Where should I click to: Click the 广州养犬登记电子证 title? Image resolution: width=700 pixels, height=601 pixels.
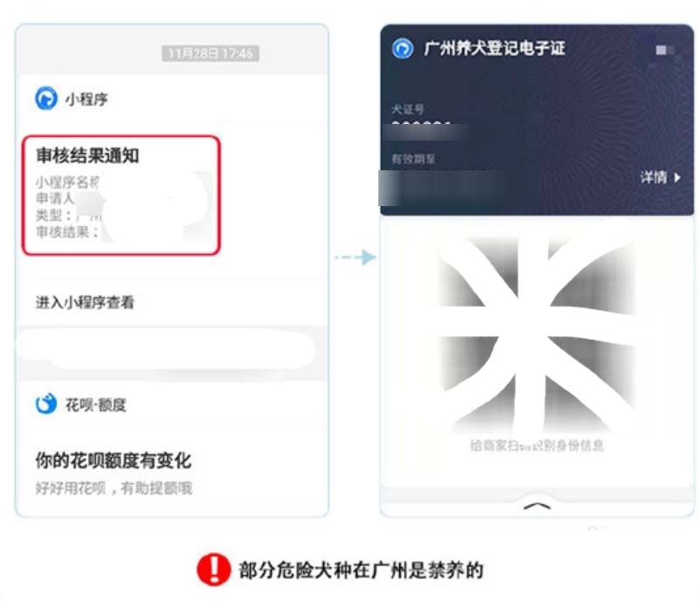495,48
